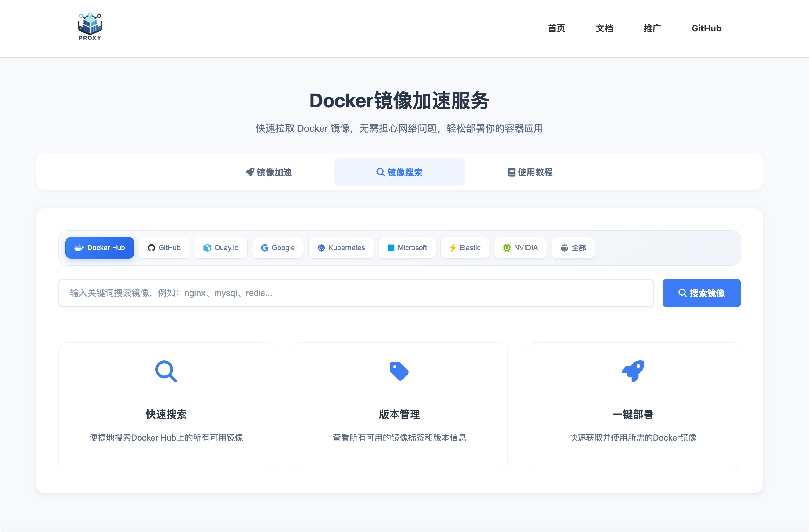Screen dimensions: 809x532
Task: Pick the Google registry filter
Action: pos(278,247)
